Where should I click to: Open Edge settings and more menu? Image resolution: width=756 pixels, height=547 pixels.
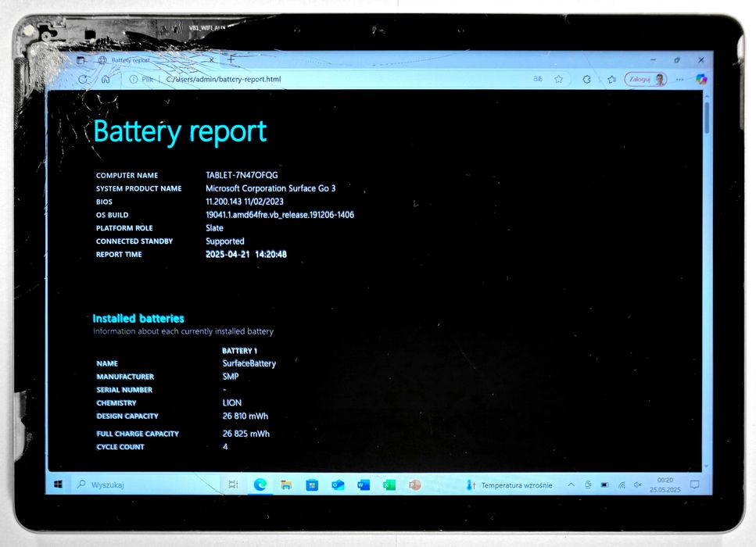click(680, 79)
